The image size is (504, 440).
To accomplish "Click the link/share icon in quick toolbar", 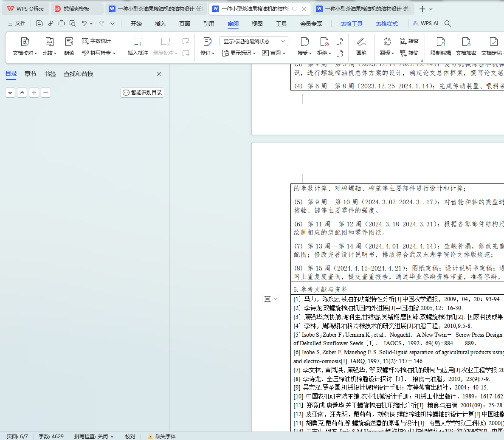I will pos(51,23).
